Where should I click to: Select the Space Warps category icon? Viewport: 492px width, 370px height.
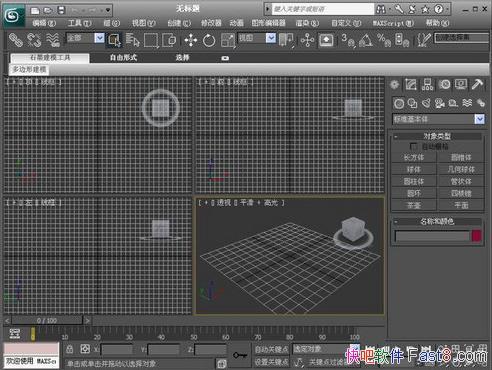(467, 103)
